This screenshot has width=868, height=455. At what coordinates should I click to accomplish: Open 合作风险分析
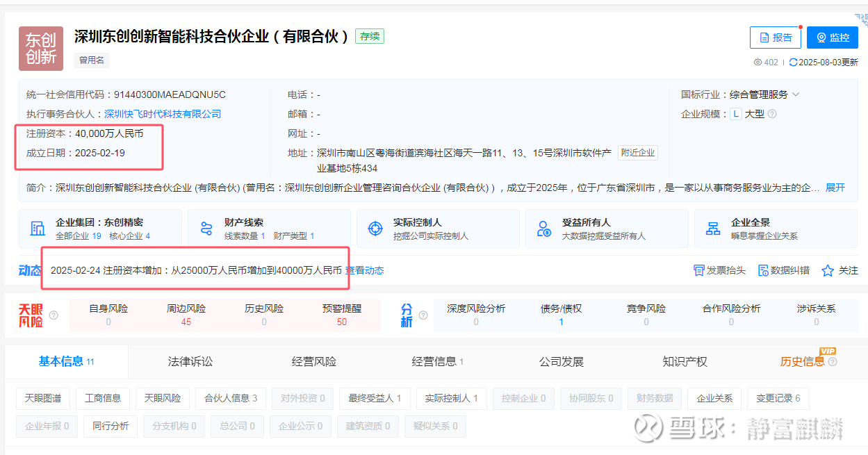point(731,315)
